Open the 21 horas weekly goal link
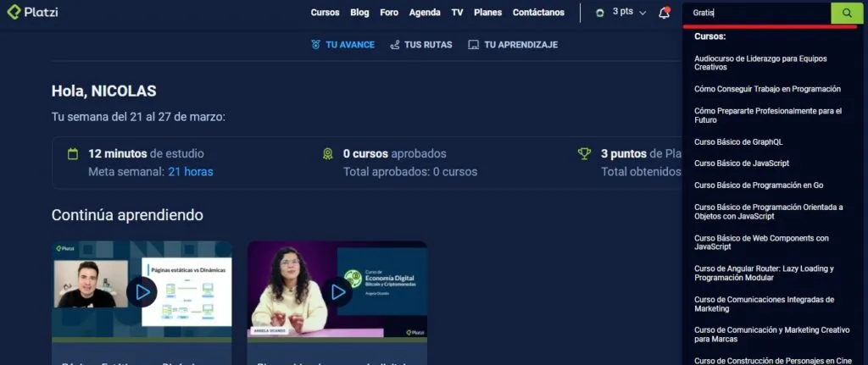868x365 pixels. point(191,172)
